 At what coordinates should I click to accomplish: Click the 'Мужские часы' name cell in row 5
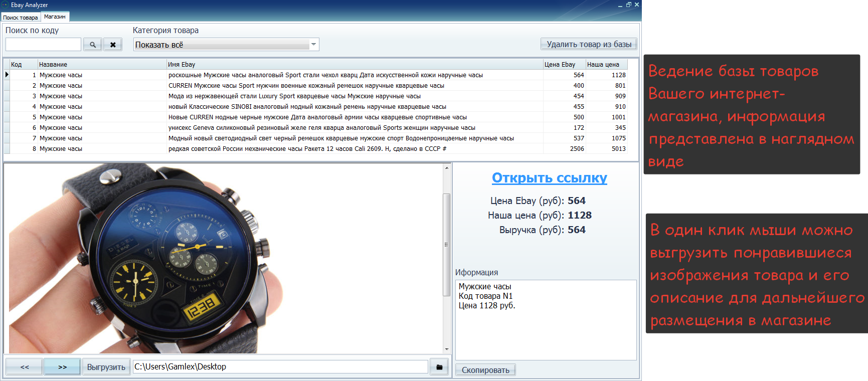pyautogui.click(x=102, y=117)
